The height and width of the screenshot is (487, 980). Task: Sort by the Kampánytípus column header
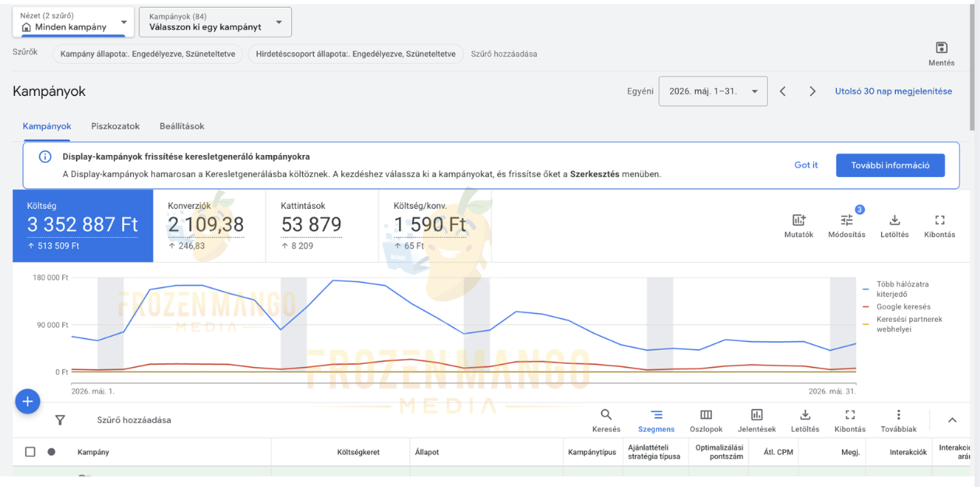point(592,452)
